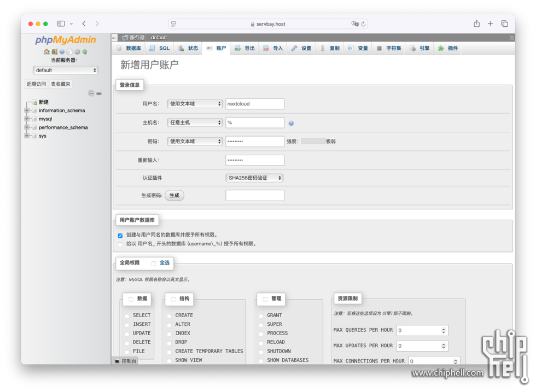Click Safari share icon
This screenshot has height=392, width=536.
[476, 24]
